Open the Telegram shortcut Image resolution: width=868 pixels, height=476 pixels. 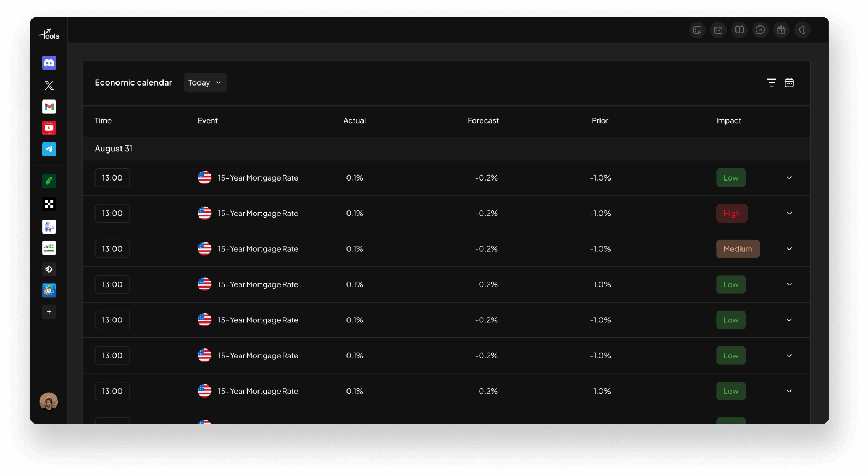49,149
